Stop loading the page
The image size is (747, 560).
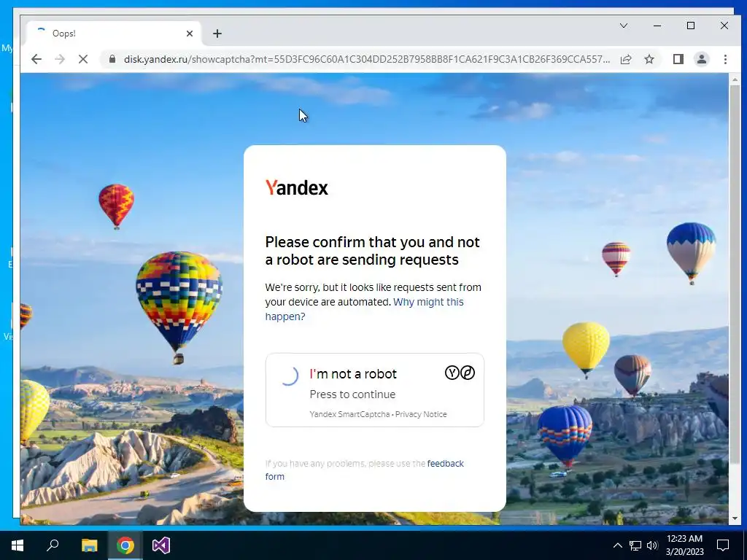(x=83, y=59)
